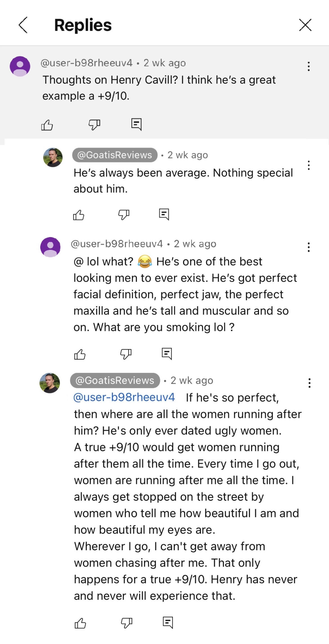Dislike @GoatisReviews' first reply

(x=124, y=215)
